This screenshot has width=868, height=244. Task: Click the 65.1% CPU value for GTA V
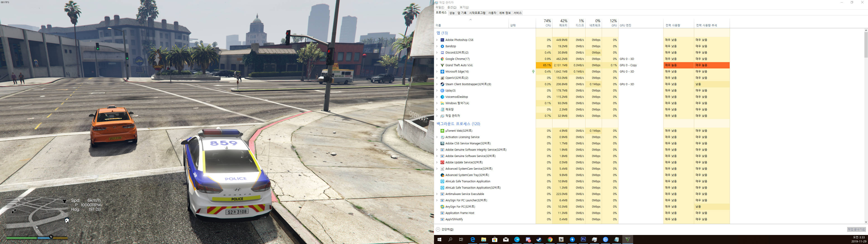pyautogui.click(x=547, y=65)
